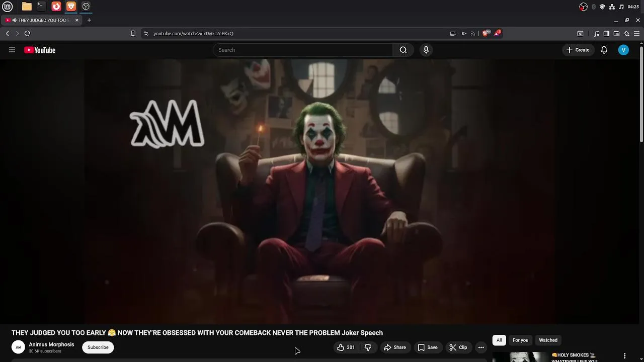Toggle the browser sidebar panel
The width and height of the screenshot is (644, 362).
606,33
